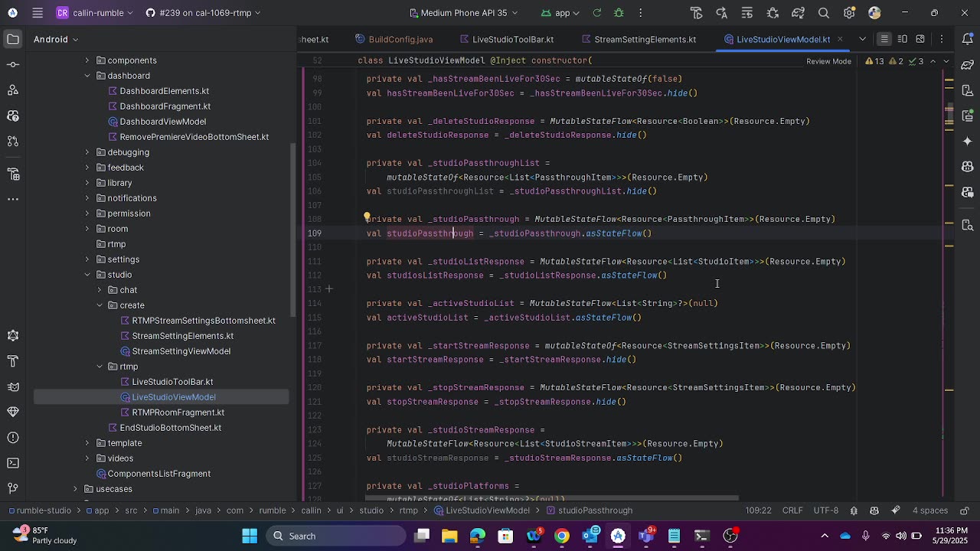
Task: Open the main hamburger menu
Action: click(38, 13)
